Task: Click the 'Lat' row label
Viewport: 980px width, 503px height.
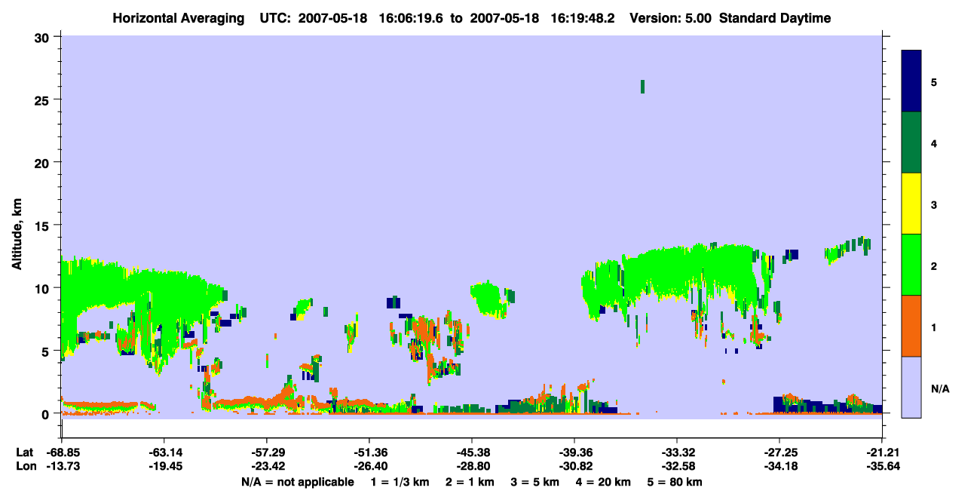Action: 24,452
